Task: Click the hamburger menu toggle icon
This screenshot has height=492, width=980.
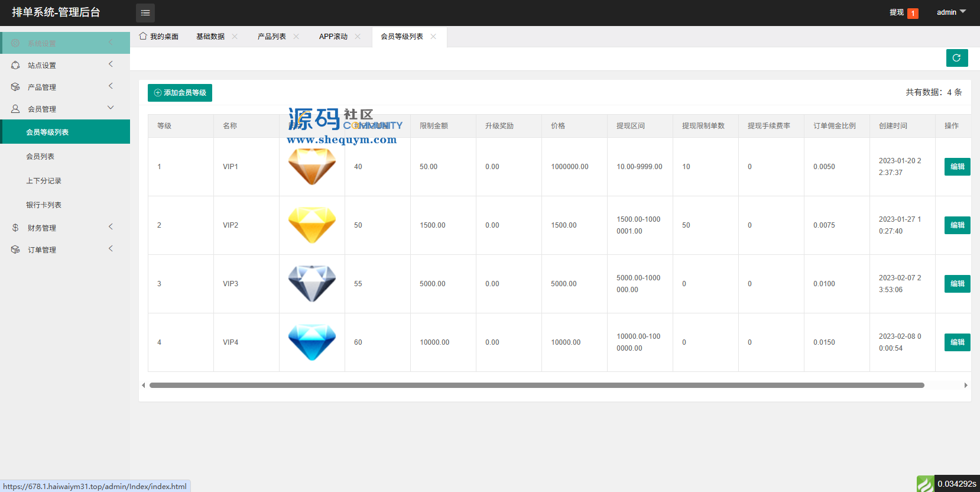Action: 145,12
